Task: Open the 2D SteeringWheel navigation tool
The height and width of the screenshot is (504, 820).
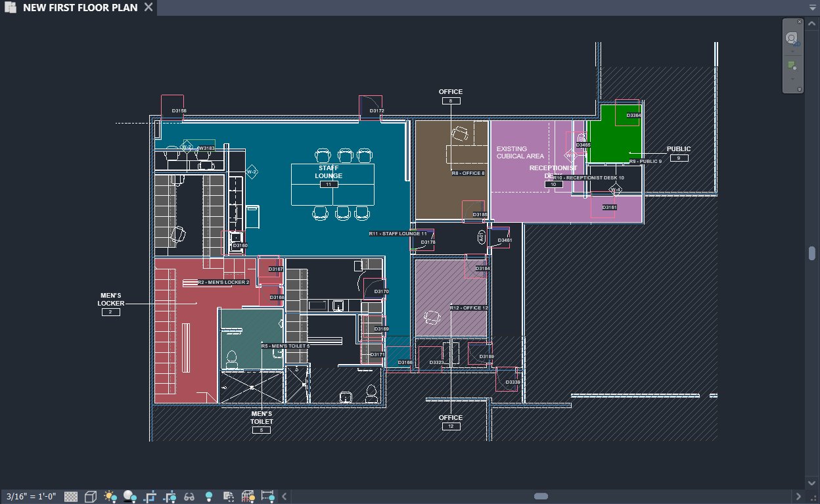Action: point(792,37)
